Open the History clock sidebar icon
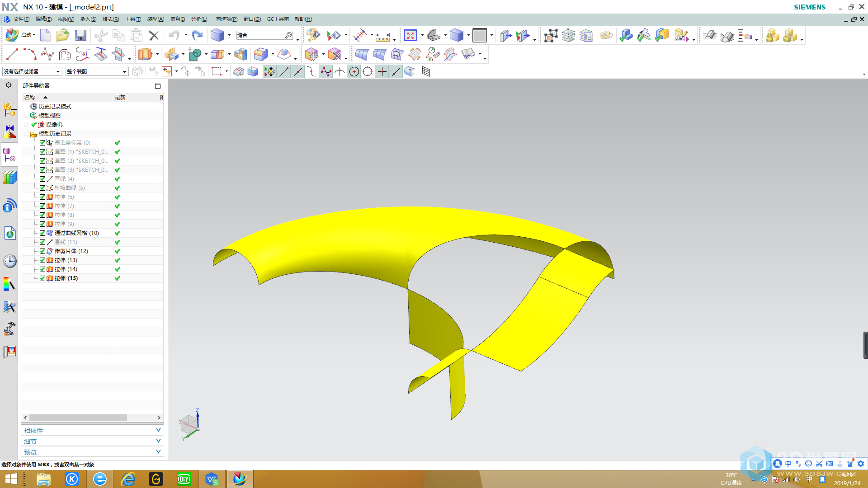 (9, 261)
